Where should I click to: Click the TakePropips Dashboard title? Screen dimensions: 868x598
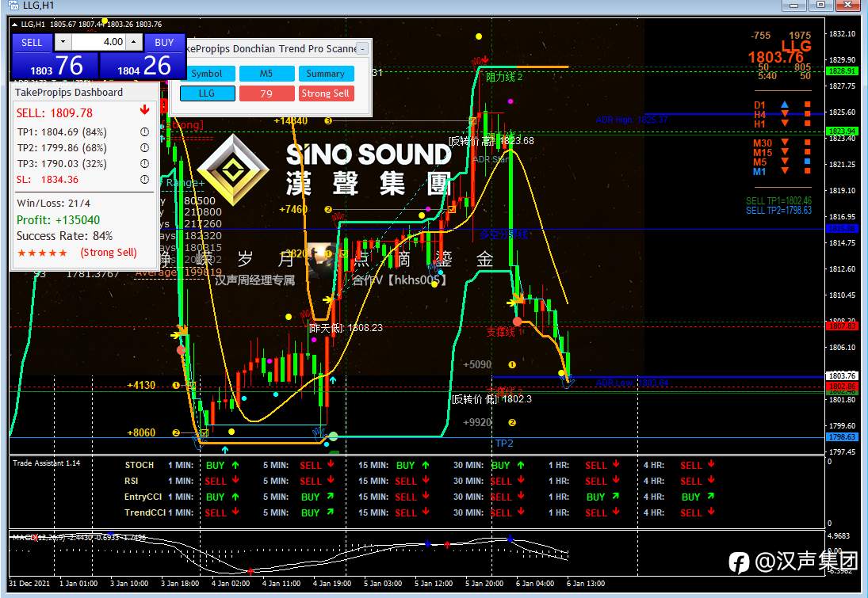point(69,93)
